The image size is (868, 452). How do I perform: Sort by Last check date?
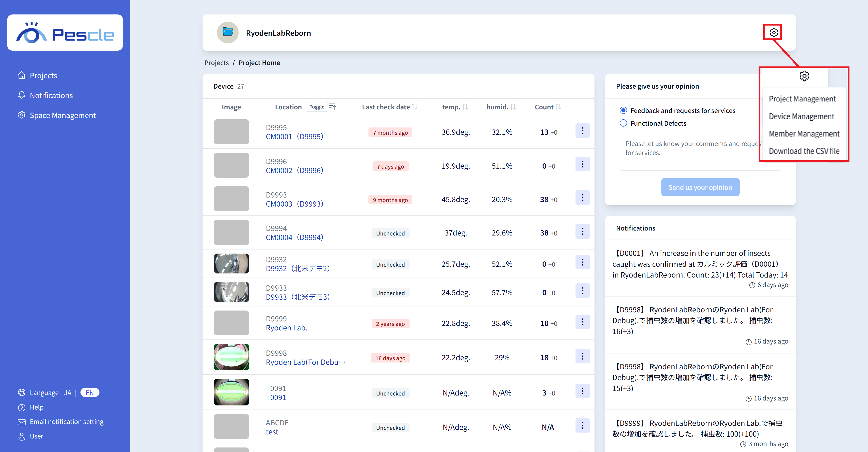coord(415,107)
